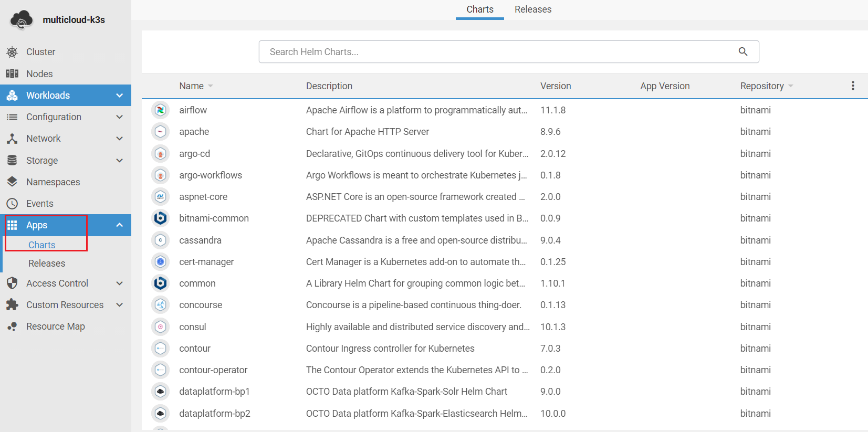Open the argo-workflows chart name

click(x=211, y=175)
